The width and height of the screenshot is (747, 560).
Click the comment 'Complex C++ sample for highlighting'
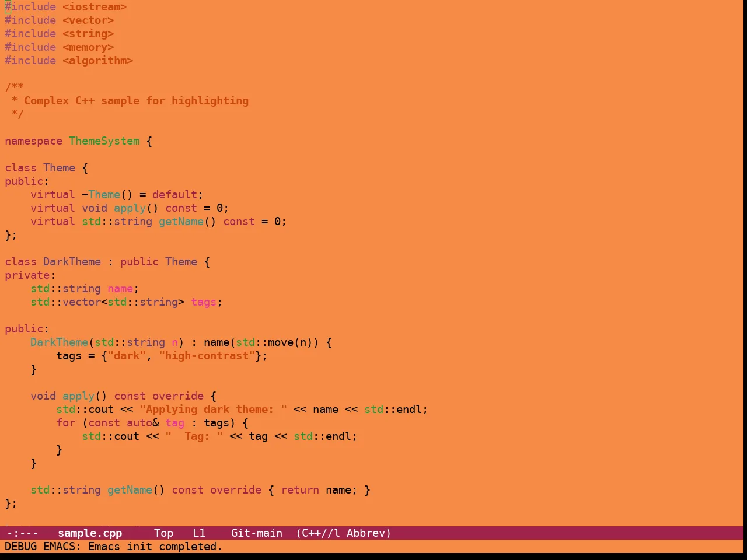[137, 101]
